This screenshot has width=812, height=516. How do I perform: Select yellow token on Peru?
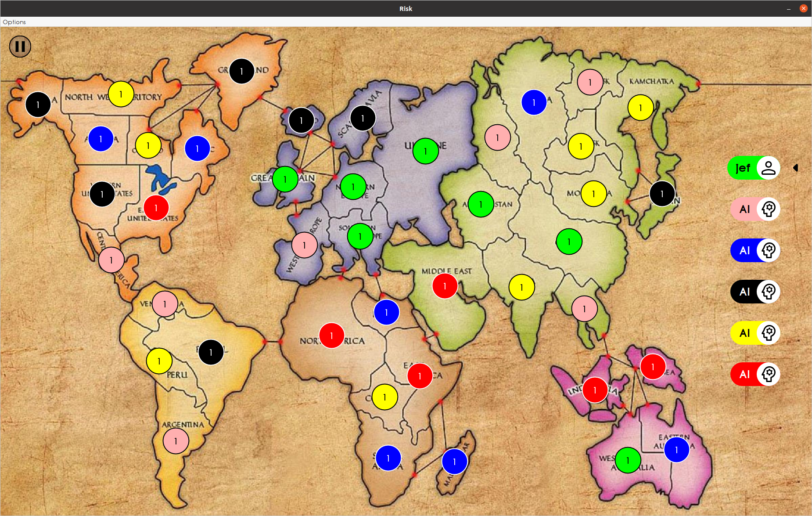click(159, 361)
